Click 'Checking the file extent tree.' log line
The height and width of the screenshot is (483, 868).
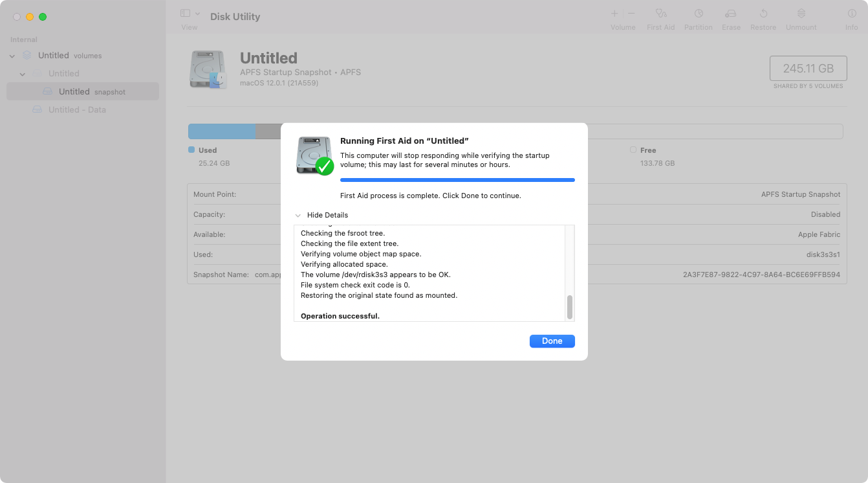[x=349, y=243]
